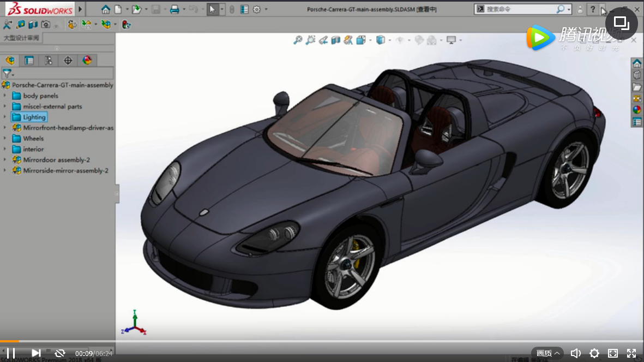Toggle the video loop playback button
This screenshot has width=644, height=362.
[60, 353]
